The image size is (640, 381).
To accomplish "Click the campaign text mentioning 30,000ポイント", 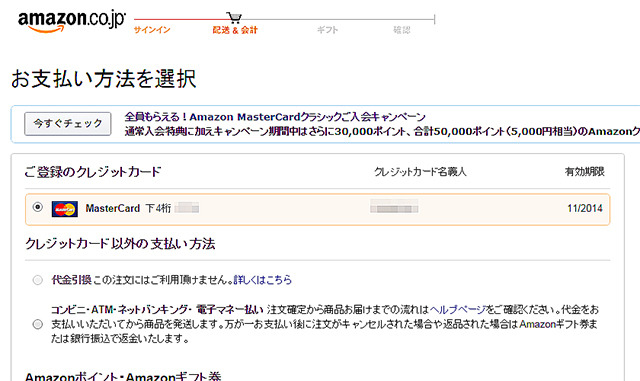I will (382, 131).
